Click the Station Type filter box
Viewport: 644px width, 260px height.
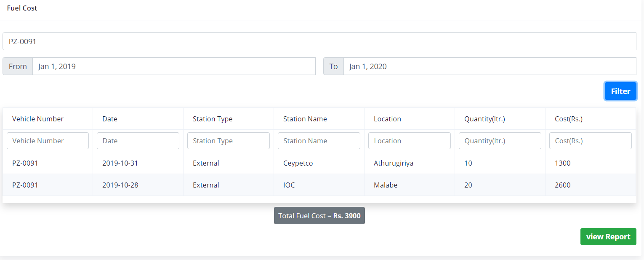click(229, 141)
